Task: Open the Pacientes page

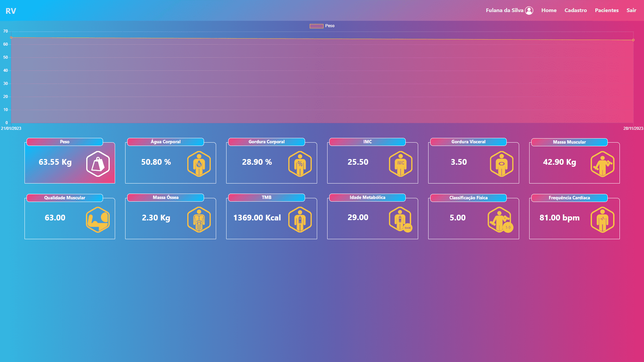Action: [607, 10]
